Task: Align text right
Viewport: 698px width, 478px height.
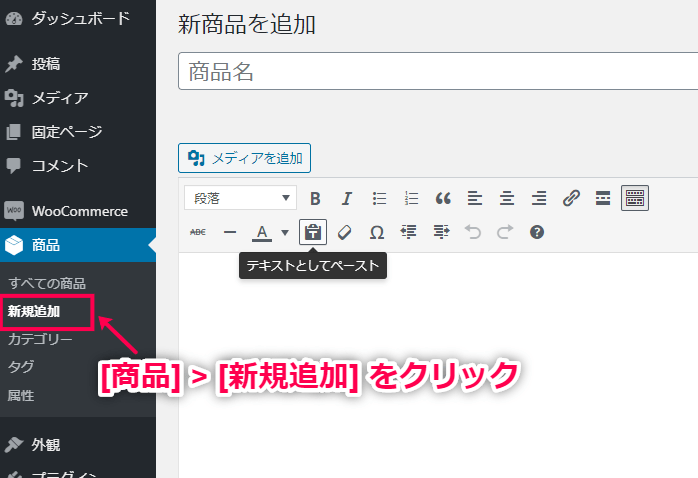Action: (x=539, y=198)
